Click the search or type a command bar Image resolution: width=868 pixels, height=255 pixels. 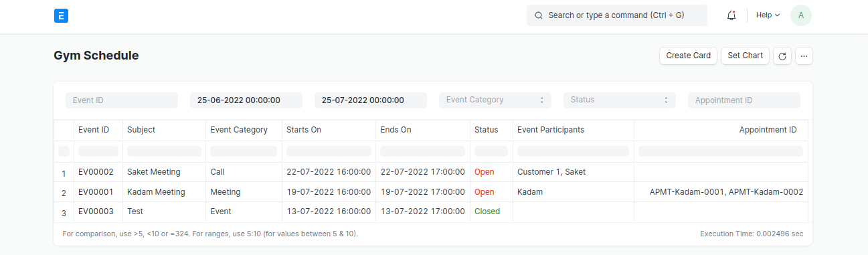(617, 15)
